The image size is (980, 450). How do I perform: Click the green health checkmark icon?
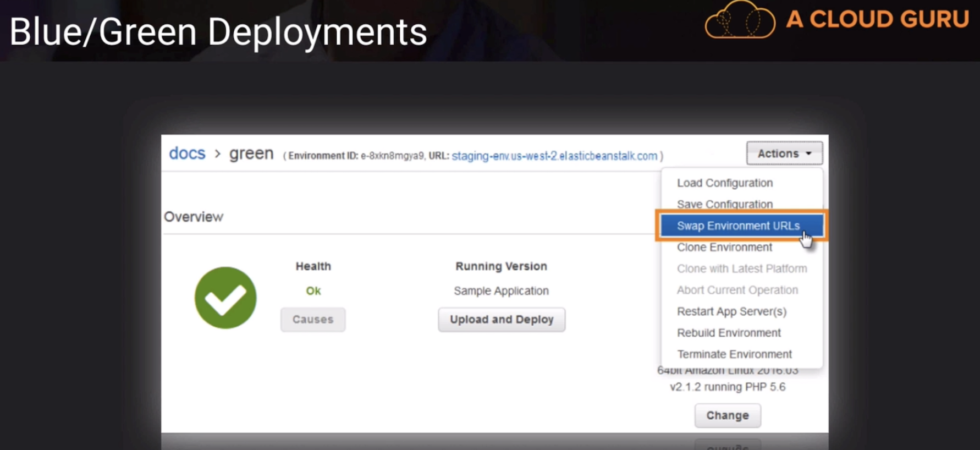225,298
